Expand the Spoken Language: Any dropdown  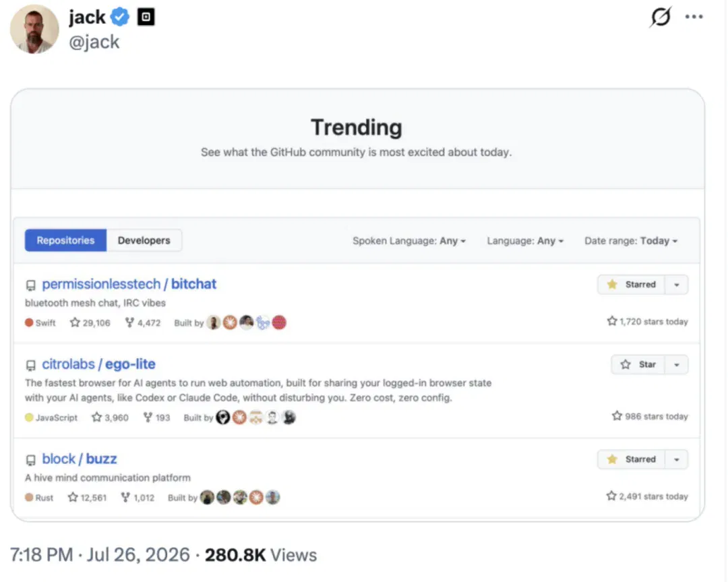pyautogui.click(x=409, y=241)
